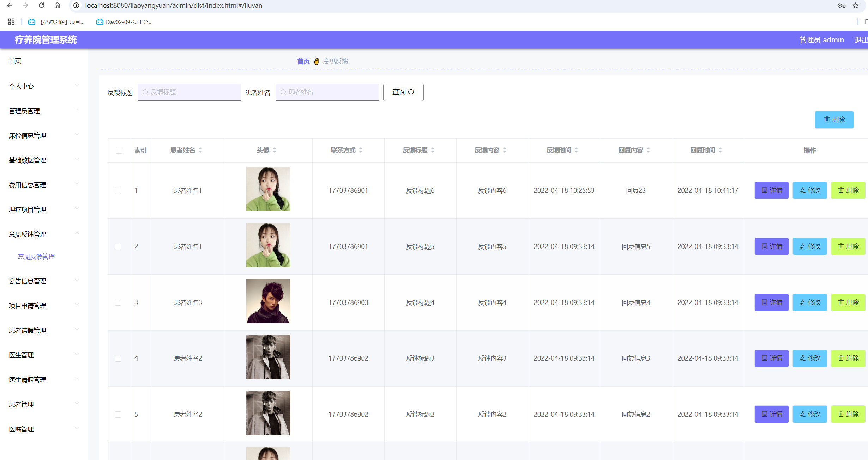This screenshot has width=868, height=460.
Task: Expand 基础数据管理 sidebar chevron
Action: (x=77, y=159)
